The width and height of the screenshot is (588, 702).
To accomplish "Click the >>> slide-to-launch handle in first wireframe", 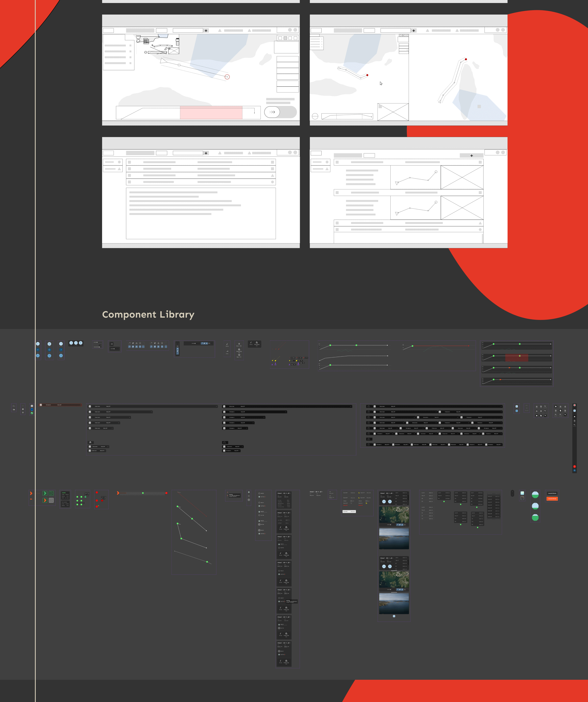I will point(272,112).
